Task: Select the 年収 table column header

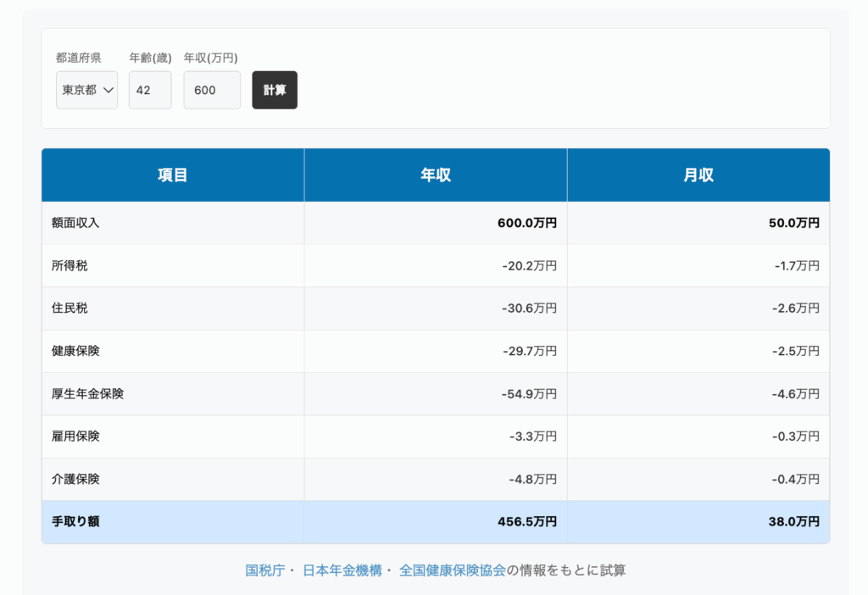Action: tap(436, 175)
